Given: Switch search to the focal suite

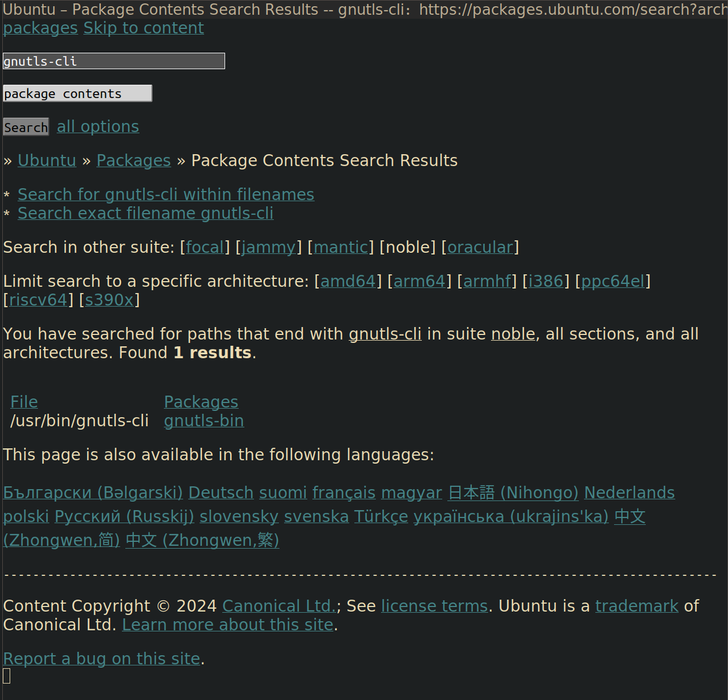Looking at the screenshot, I should (x=205, y=247).
